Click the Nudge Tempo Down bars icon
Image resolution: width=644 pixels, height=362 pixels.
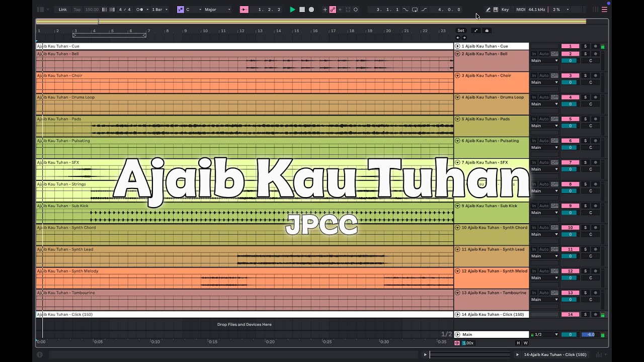(105, 10)
